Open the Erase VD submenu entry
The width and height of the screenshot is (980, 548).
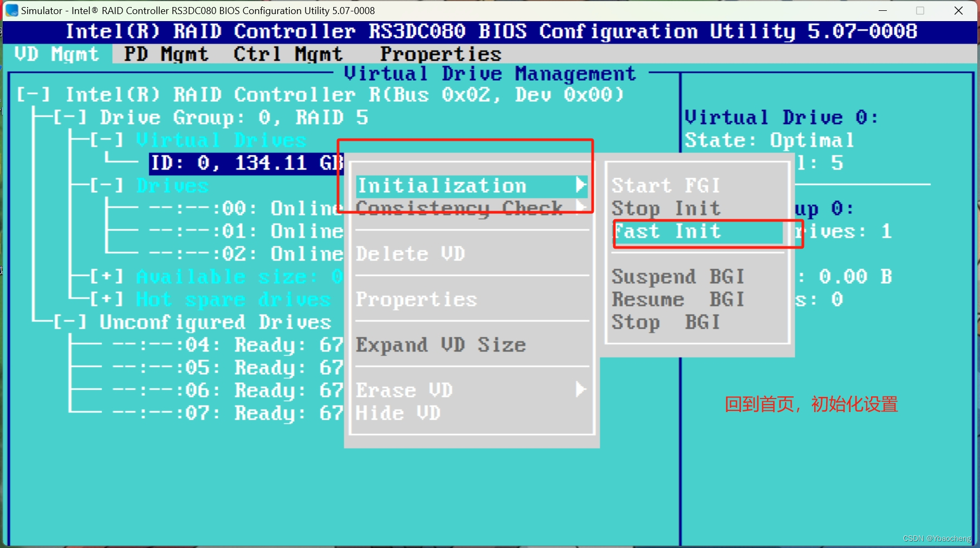point(471,390)
